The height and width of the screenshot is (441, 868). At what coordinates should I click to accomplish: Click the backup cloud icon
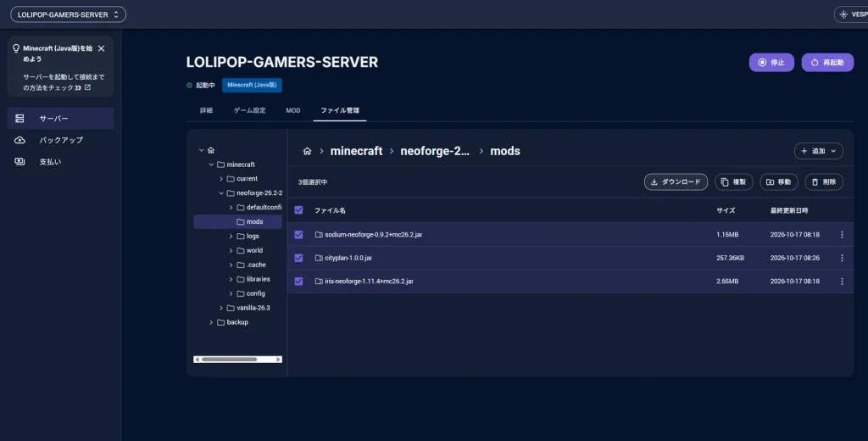(x=20, y=140)
